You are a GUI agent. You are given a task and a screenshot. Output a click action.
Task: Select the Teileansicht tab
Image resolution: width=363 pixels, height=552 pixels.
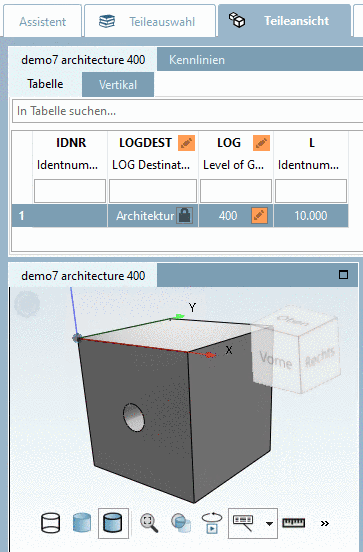pos(284,21)
